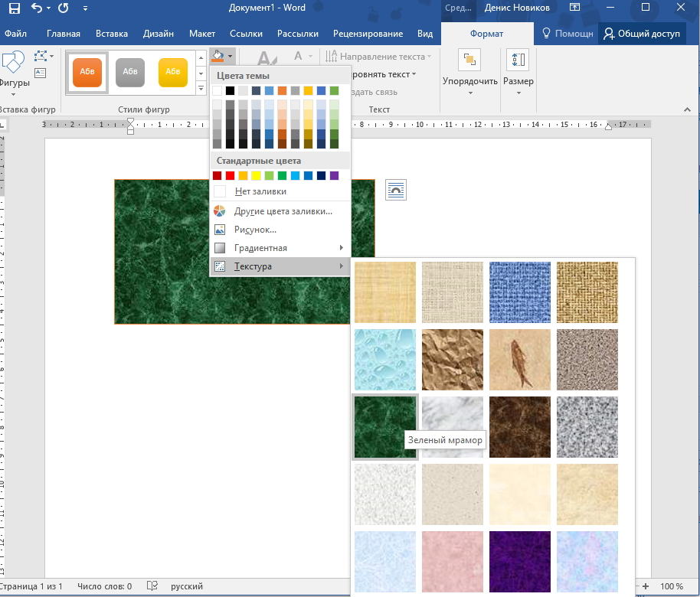Apply the orange Абв shape style
This screenshot has height=597, width=700.
pyautogui.click(x=87, y=72)
